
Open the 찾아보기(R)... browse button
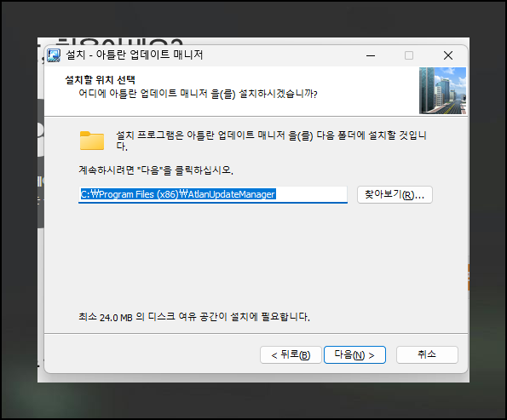(x=395, y=194)
